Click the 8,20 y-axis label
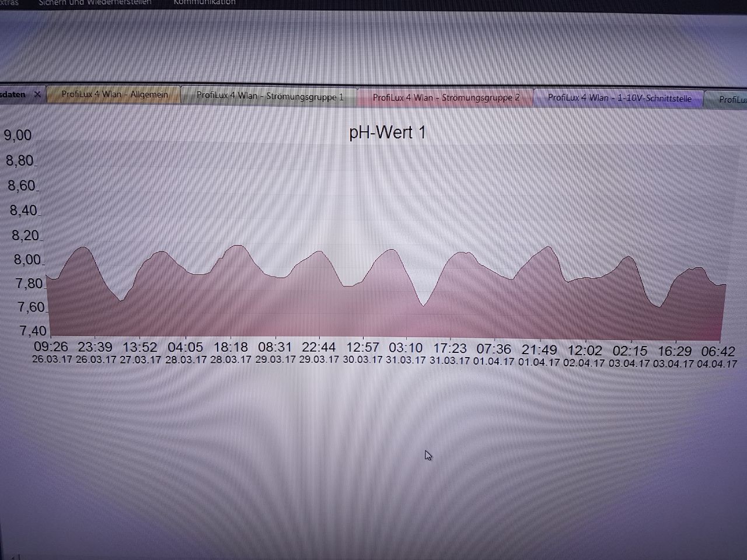Screen dimensions: 747x560 26,236
